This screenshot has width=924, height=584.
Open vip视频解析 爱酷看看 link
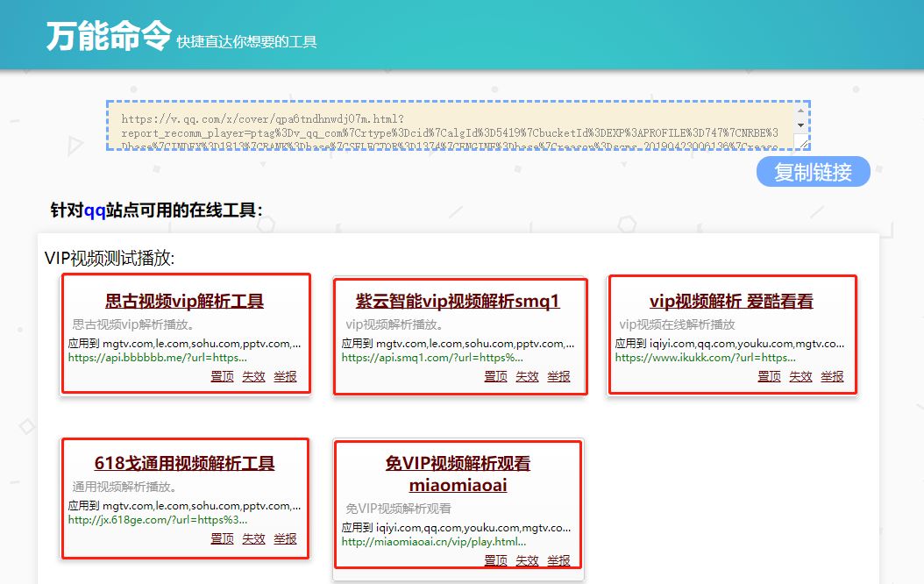[x=731, y=301]
